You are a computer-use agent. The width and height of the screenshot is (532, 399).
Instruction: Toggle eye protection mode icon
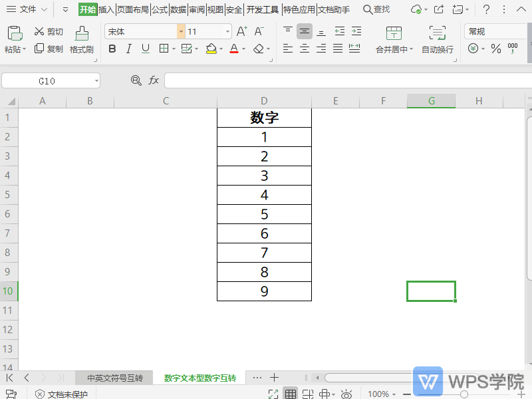346,394
